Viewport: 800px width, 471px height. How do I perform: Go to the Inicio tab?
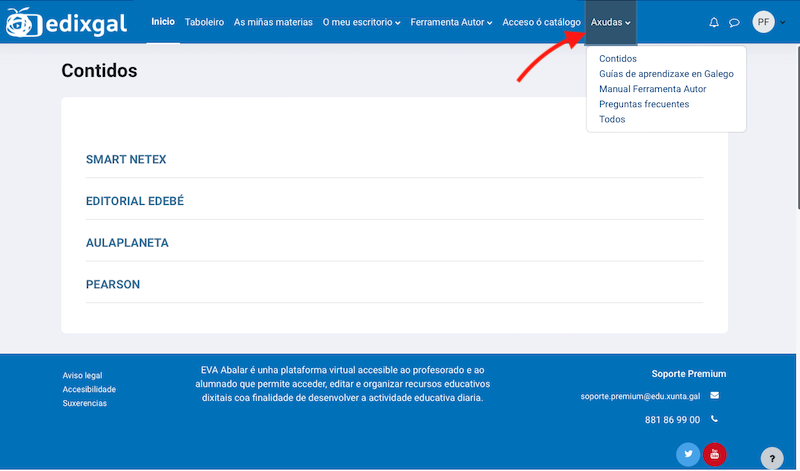pos(162,22)
